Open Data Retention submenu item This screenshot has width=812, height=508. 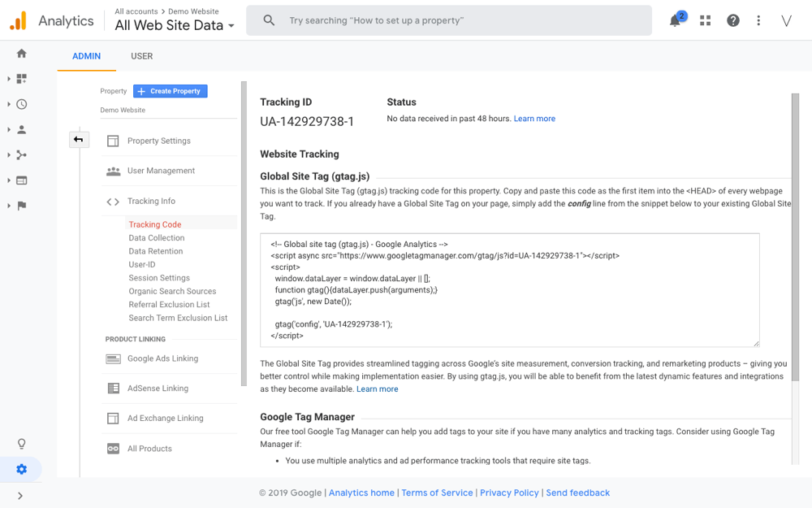click(156, 251)
